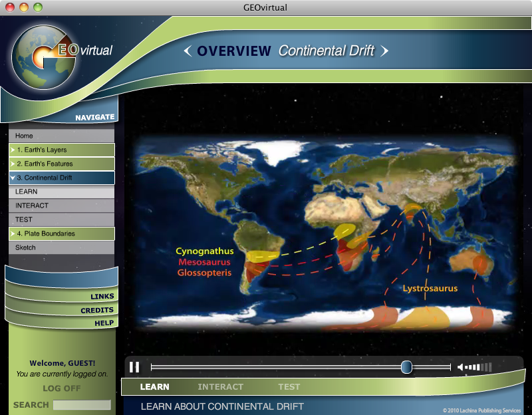Click the Lystrosaurus label on the map
The height and width of the screenshot is (415, 532).
click(x=430, y=289)
